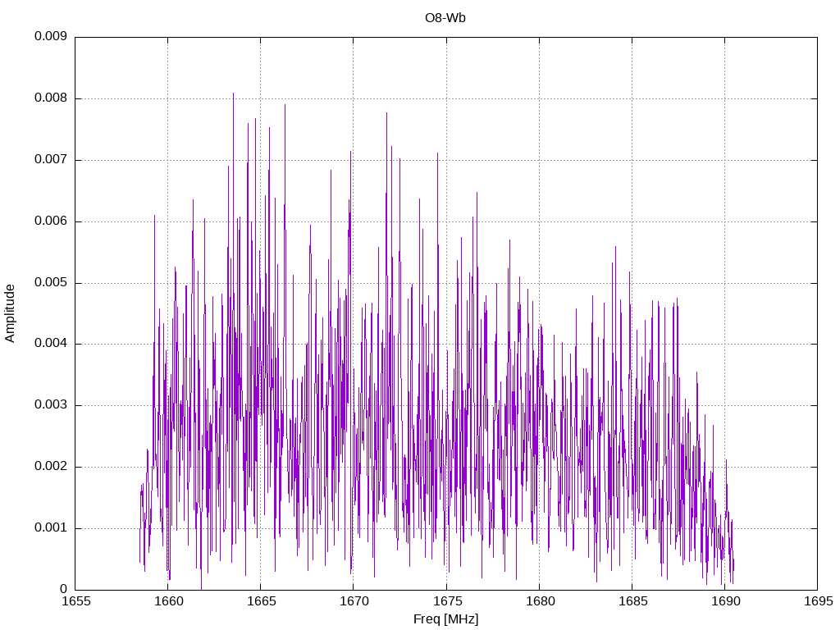Click the 1665 x-axis tick label
The height and width of the screenshot is (630, 840).
point(262,601)
